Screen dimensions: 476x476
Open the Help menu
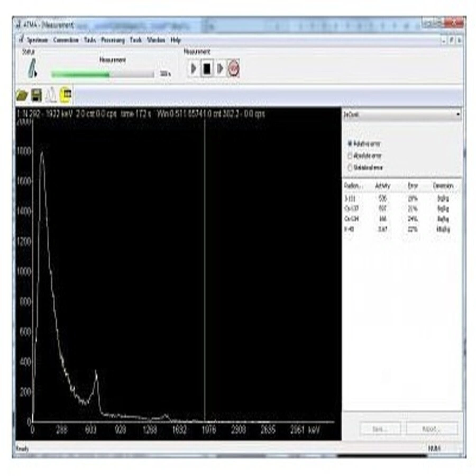176,40
